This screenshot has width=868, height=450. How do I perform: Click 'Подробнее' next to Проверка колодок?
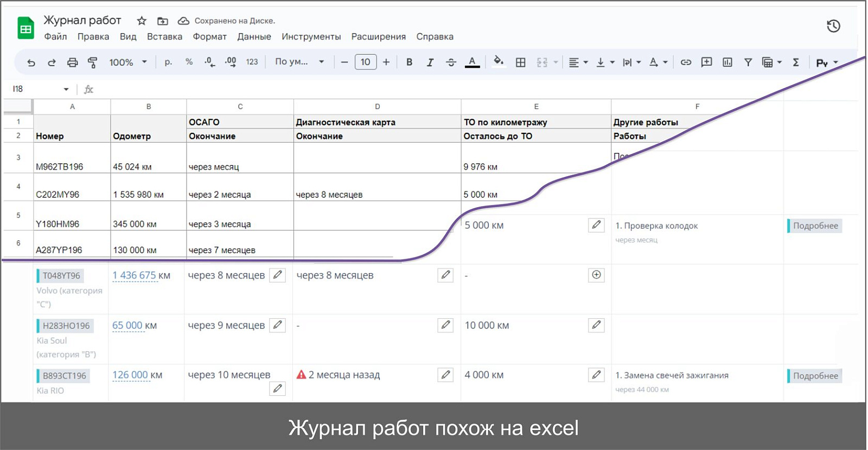[x=815, y=226]
